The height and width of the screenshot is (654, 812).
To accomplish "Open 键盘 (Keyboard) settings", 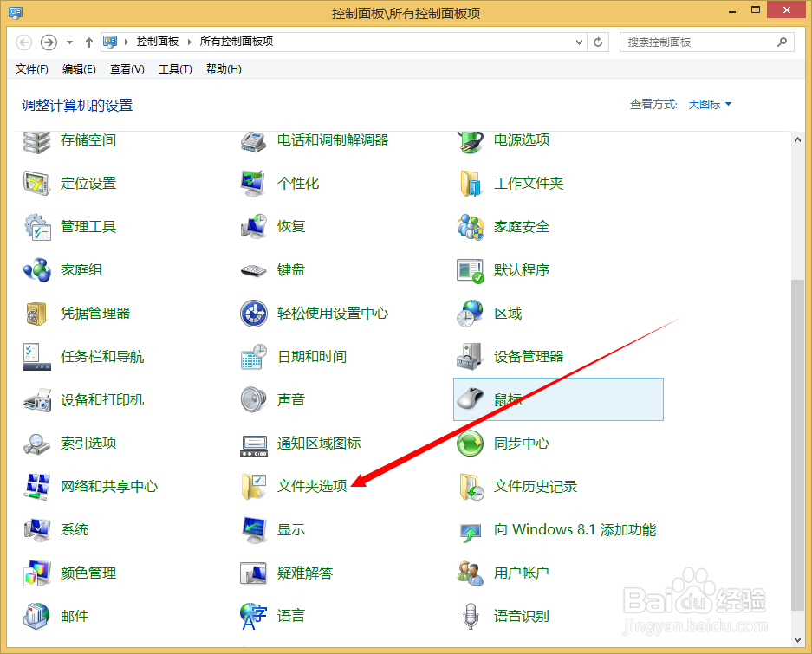I will click(x=289, y=269).
